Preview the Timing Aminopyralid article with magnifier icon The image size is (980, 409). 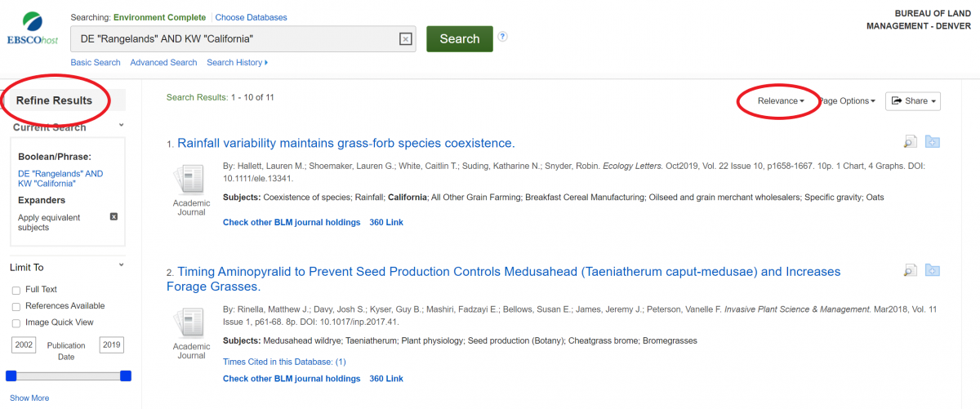(910, 270)
